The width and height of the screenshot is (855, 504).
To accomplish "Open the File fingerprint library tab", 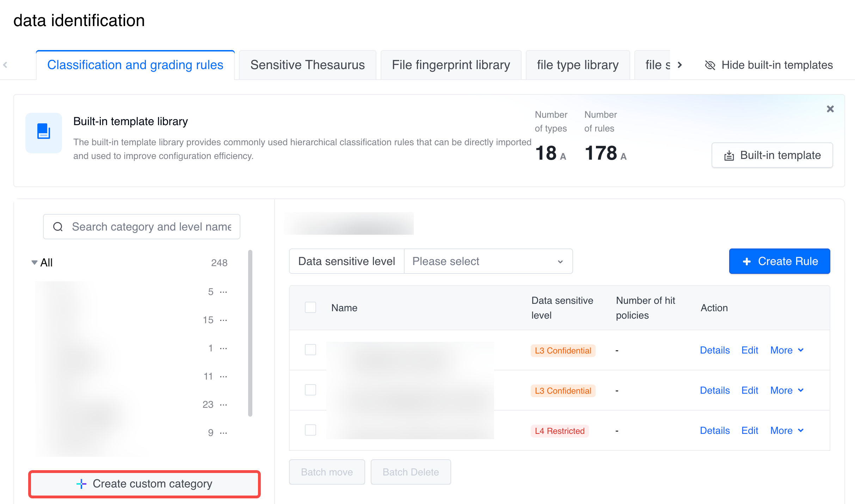I will click(451, 65).
